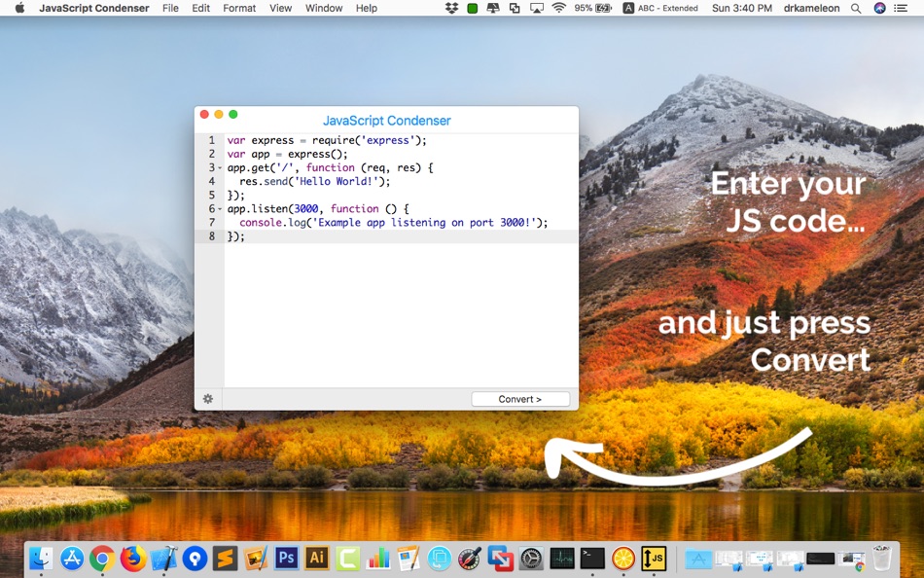The width and height of the screenshot is (924, 578).
Task: Open the JavaScript Condenser app menu
Action: click(94, 8)
